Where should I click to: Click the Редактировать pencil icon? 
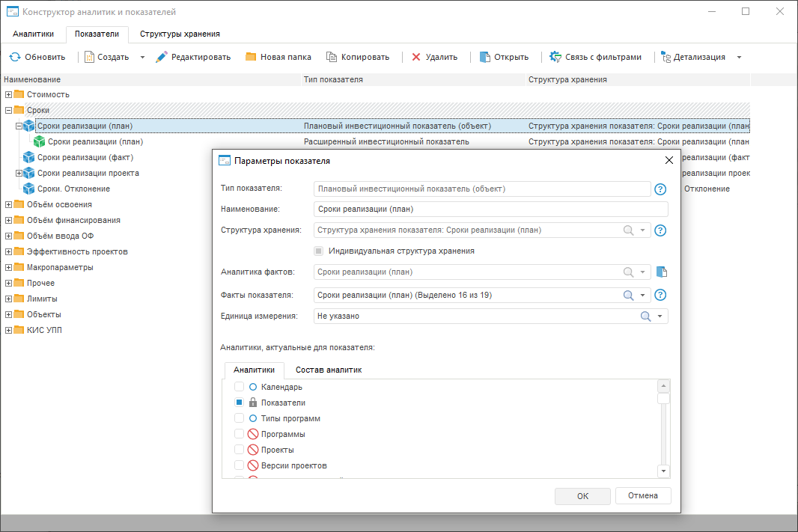tap(162, 57)
